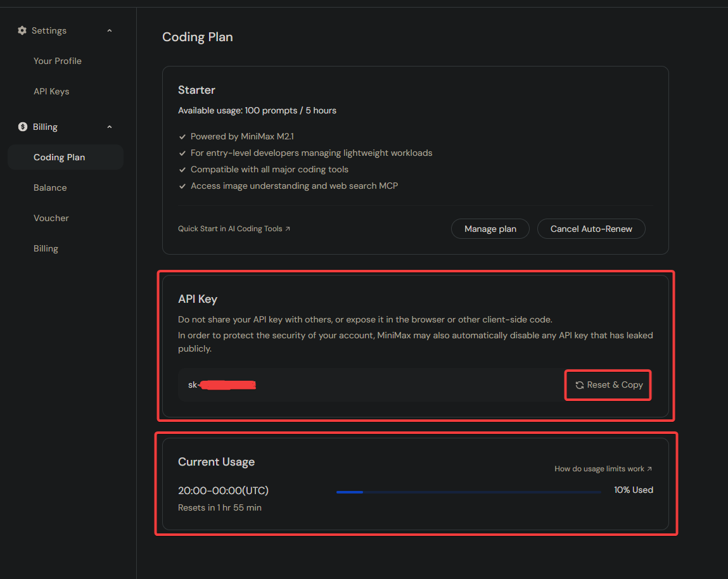Click the Billing dollar icon
Screen dimensions: 728x579
click(22, 126)
